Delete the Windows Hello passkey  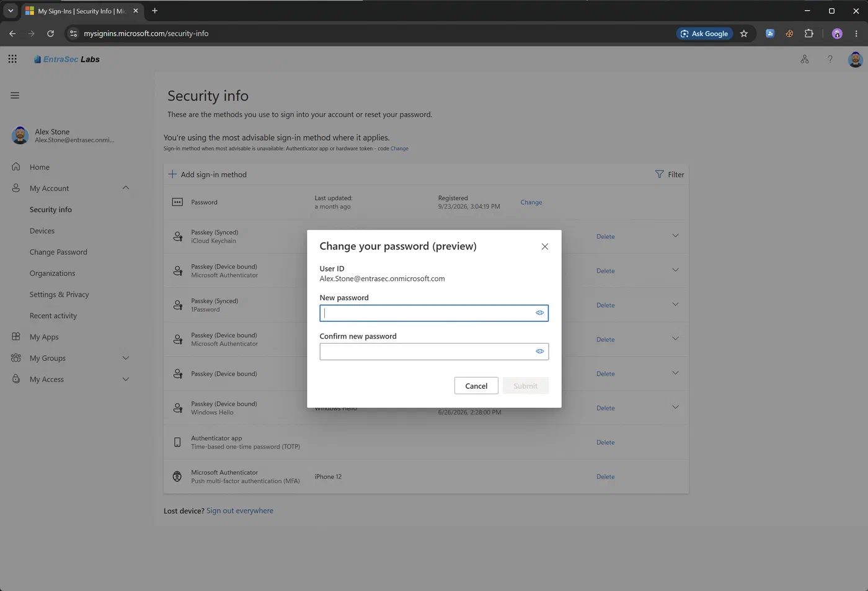pos(606,409)
